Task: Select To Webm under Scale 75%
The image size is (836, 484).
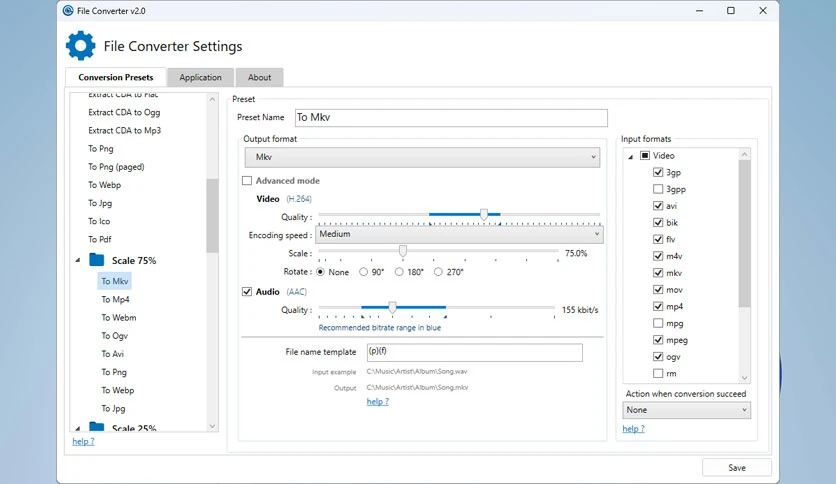Action: coord(119,318)
